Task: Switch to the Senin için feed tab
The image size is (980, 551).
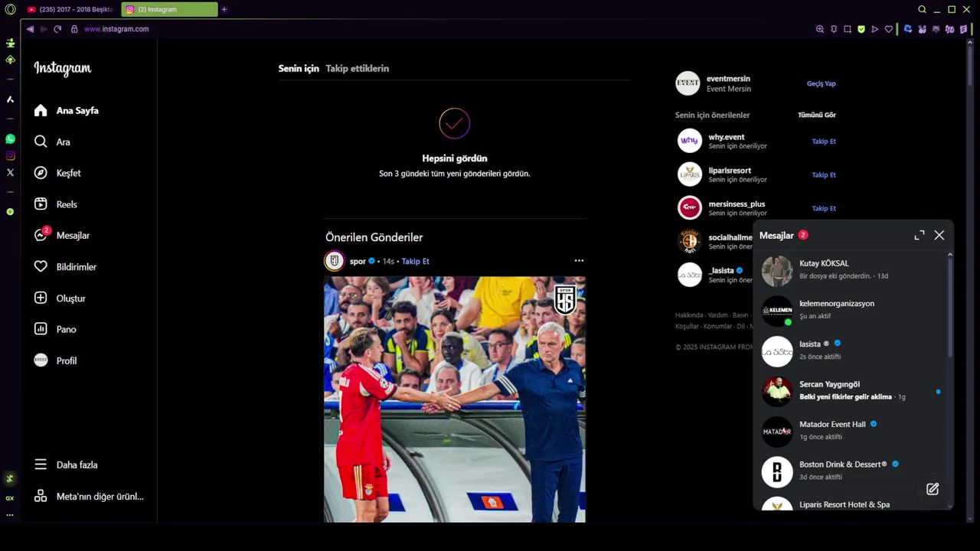Action: (x=299, y=68)
